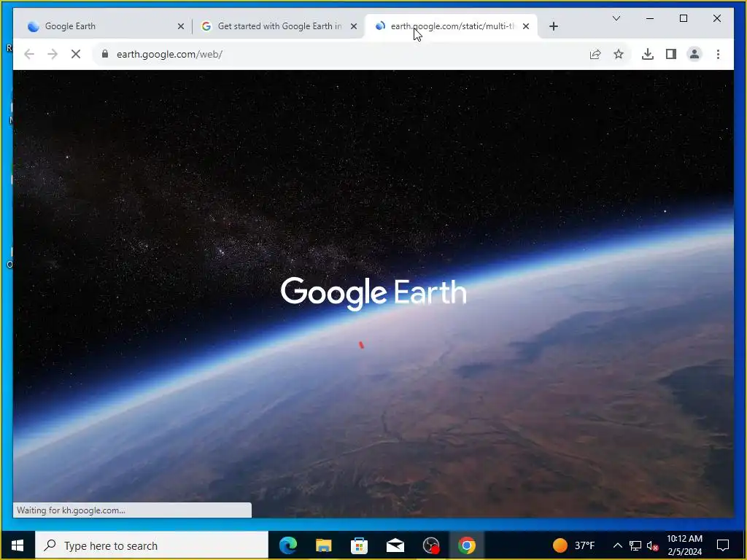
Task: Open network settings tray icon
Action: point(635,545)
